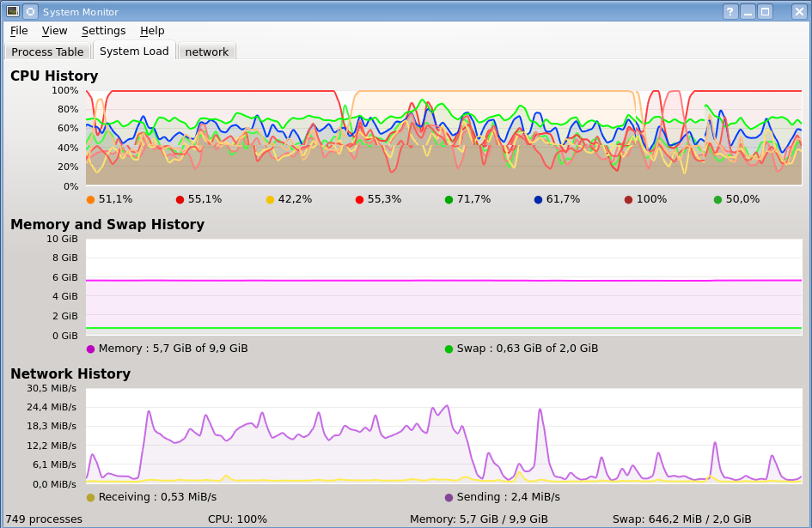Viewport: 812px width, 528px height.
Task: Click the Receiving : 0,53 MiB/s label
Action: pyautogui.click(x=157, y=497)
